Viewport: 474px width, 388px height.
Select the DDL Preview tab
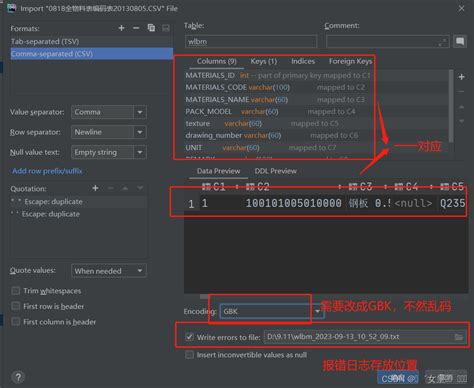pos(276,171)
